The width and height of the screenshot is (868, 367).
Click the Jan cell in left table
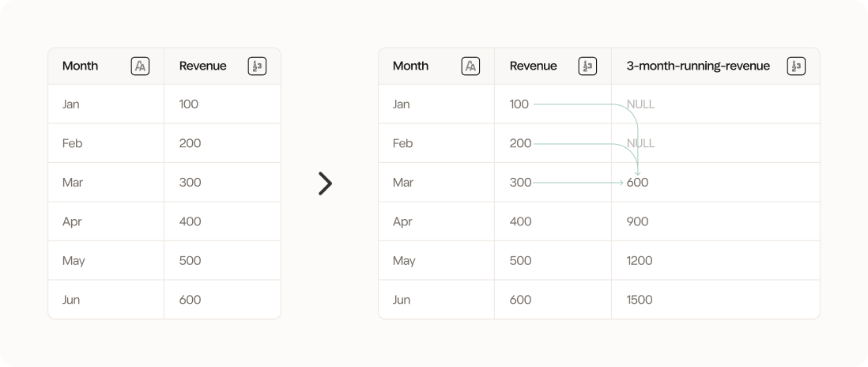click(x=71, y=104)
